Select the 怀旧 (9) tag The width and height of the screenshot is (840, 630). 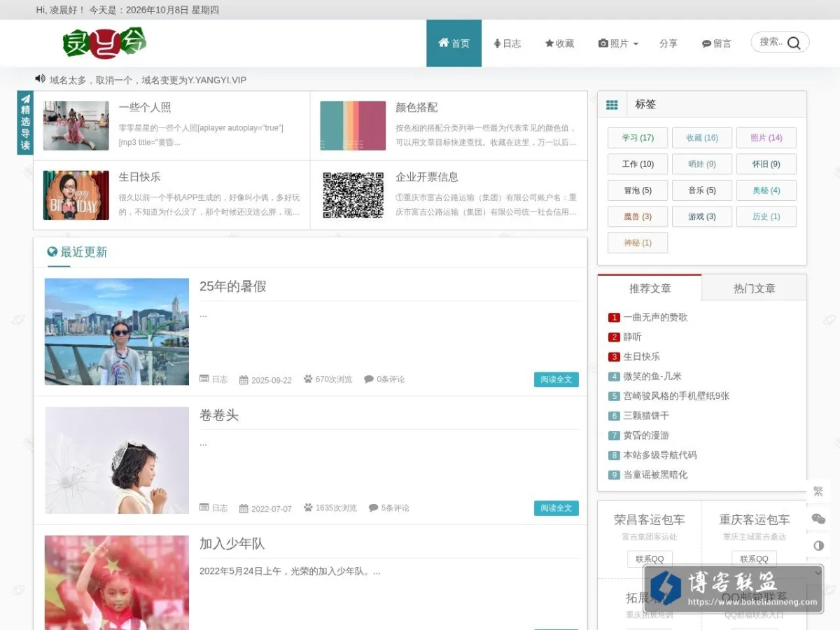coord(766,164)
